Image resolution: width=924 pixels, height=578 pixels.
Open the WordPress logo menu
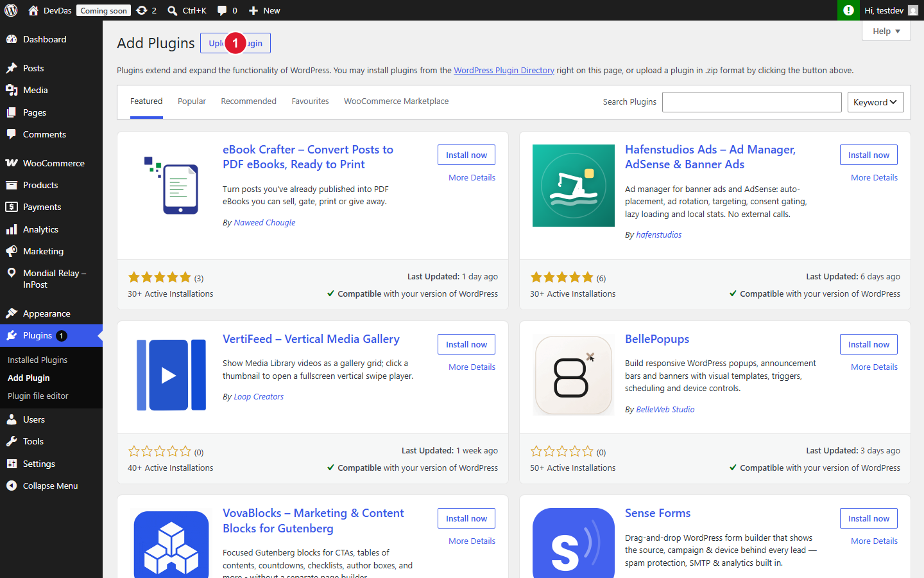tap(11, 10)
